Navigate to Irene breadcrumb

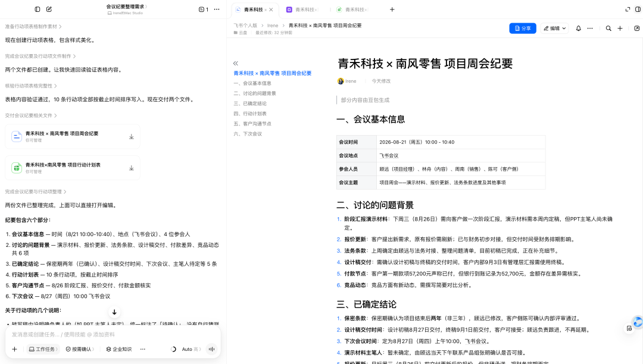(x=273, y=26)
